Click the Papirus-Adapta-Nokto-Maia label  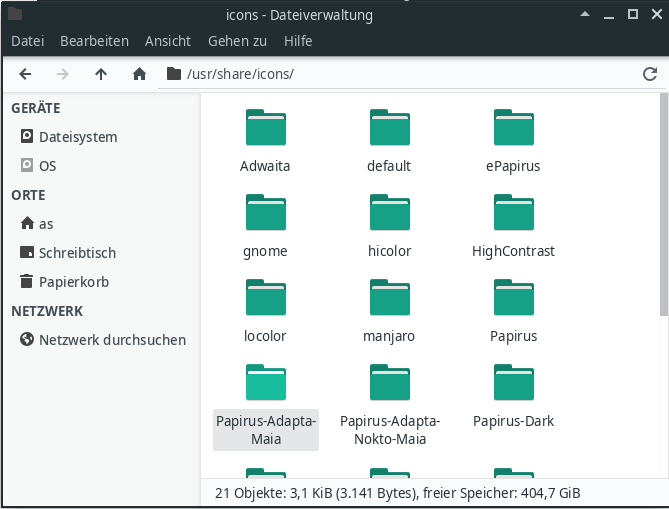coord(390,430)
